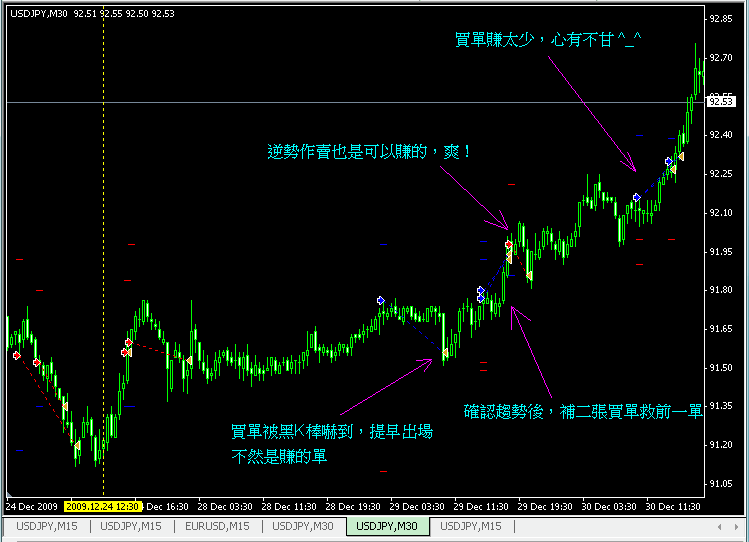The image size is (749, 542).
Task: Select text 逆勢作賣也是可以賺的
Action: (x=347, y=152)
